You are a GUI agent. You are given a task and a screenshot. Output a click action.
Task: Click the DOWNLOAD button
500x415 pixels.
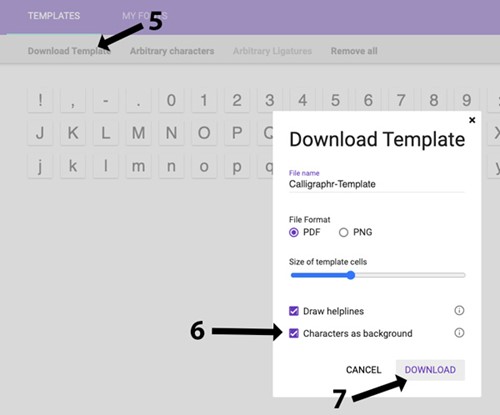click(430, 370)
